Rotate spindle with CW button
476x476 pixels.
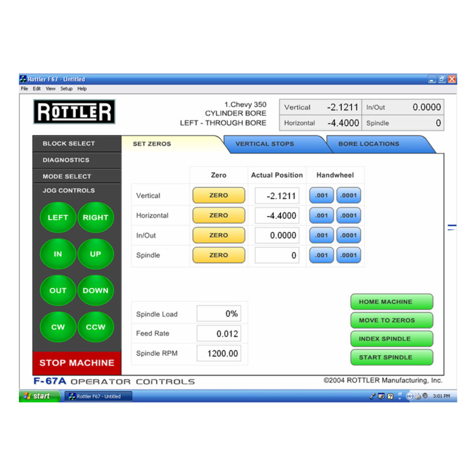point(58,327)
